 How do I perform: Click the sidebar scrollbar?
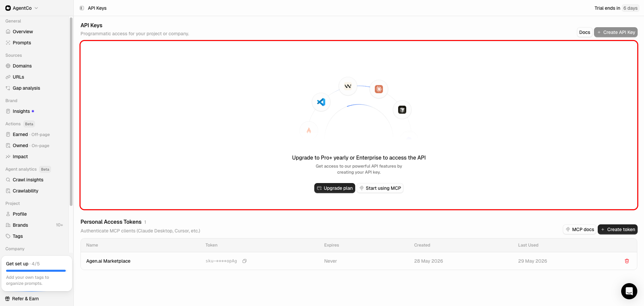point(71,112)
